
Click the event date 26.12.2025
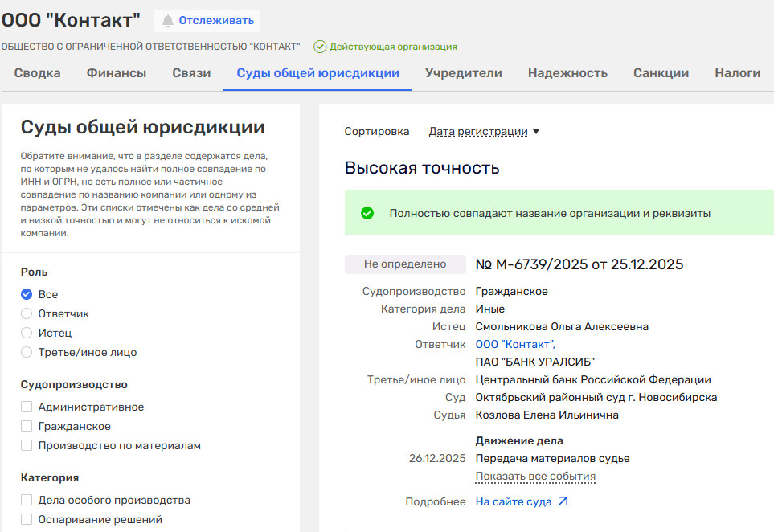pos(437,458)
